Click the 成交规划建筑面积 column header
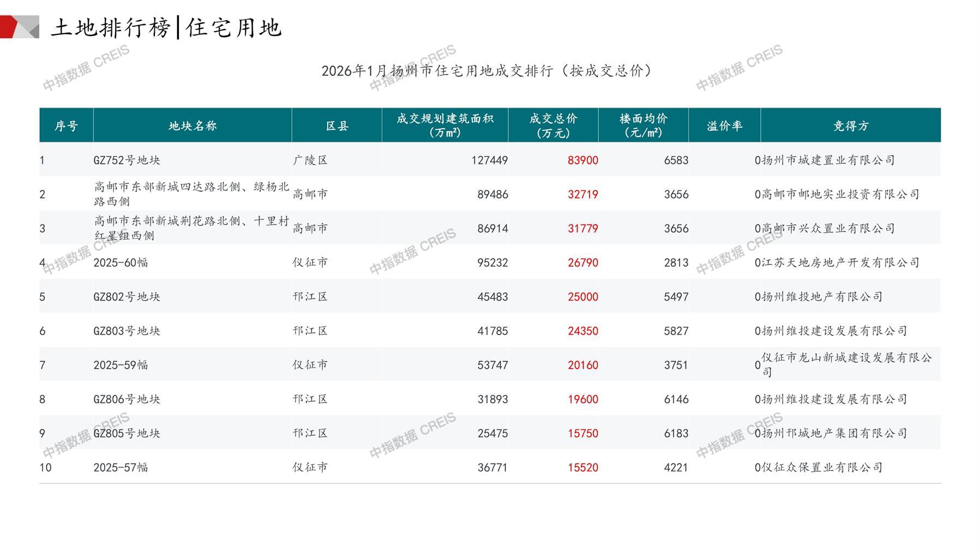This screenshot has width=980, height=551. coord(444,125)
